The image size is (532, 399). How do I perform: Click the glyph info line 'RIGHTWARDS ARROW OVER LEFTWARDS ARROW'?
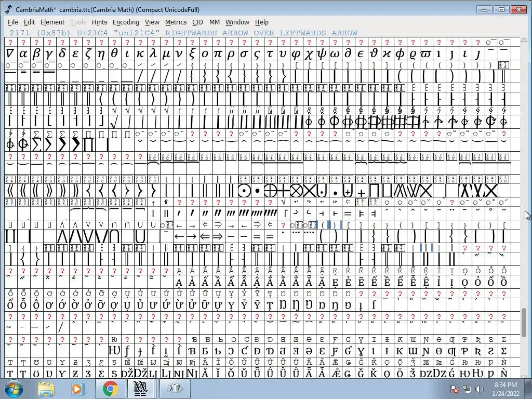(x=261, y=33)
